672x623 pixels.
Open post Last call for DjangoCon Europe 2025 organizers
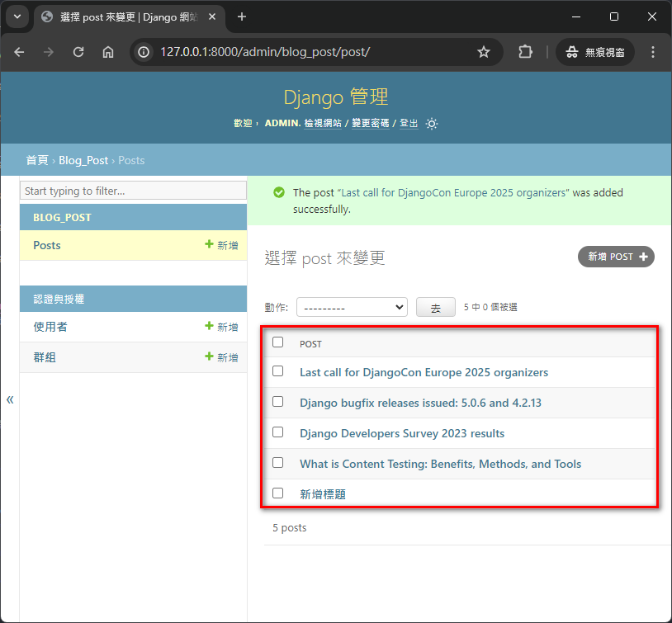tap(424, 372)
